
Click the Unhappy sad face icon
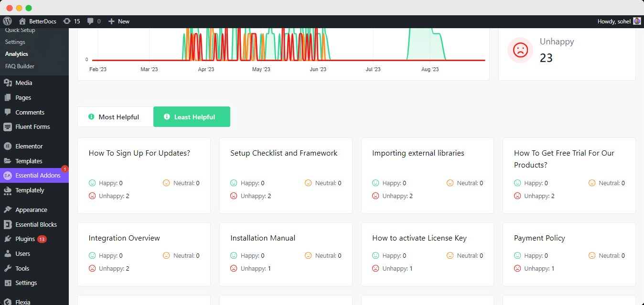tap(520, 50)
